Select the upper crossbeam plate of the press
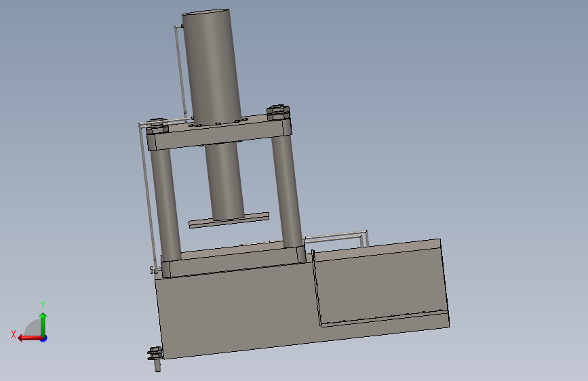This screenshot has width=588, height=381. (219, 132)
